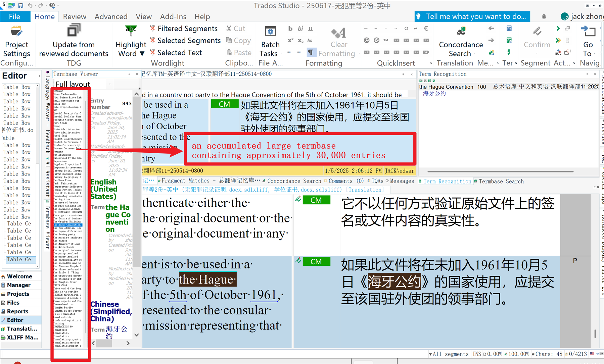604x364 pixels.
Task: Switch to Term Recognition tab
Action: pos(445,181)
